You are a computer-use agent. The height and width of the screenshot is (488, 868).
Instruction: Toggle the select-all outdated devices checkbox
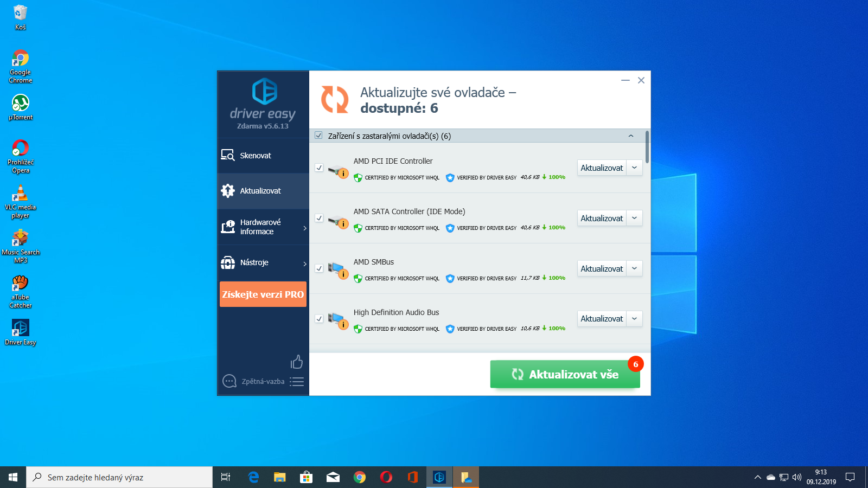click(x=318, y=136)
